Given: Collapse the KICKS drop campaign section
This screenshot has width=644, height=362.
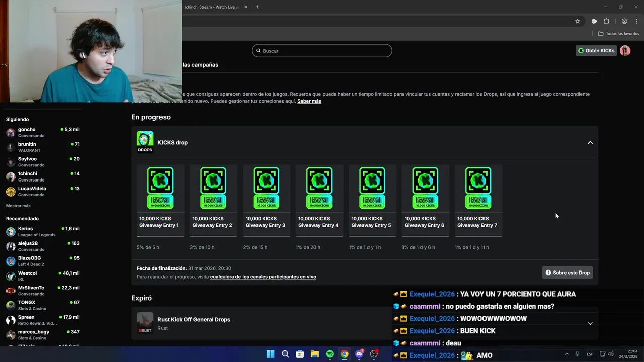Looking at the screenshot, I should click(590, 143).
